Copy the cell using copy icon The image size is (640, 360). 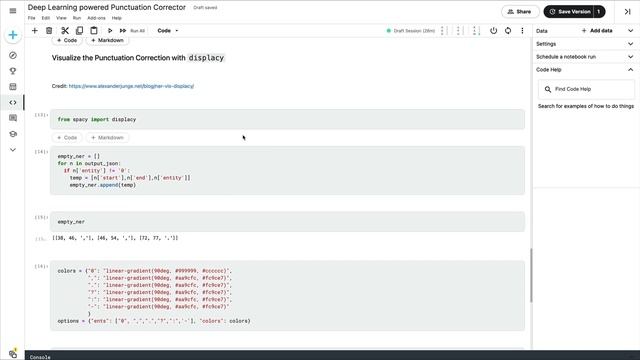click(x=79, y=31)
